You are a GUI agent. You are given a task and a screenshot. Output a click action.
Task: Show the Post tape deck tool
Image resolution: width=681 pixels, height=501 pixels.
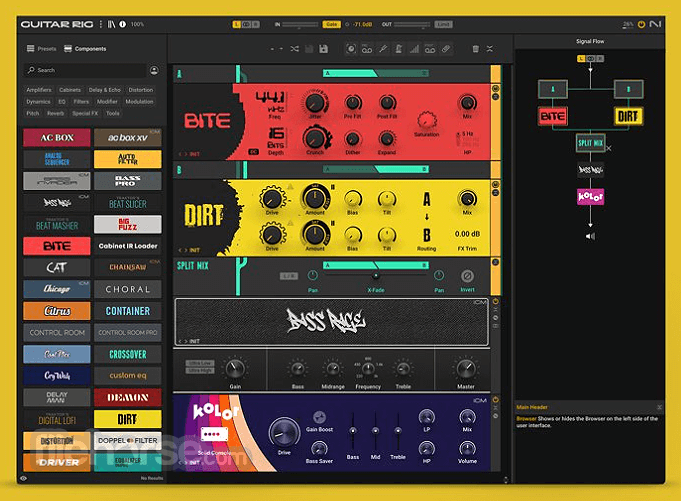click(430, 49)
